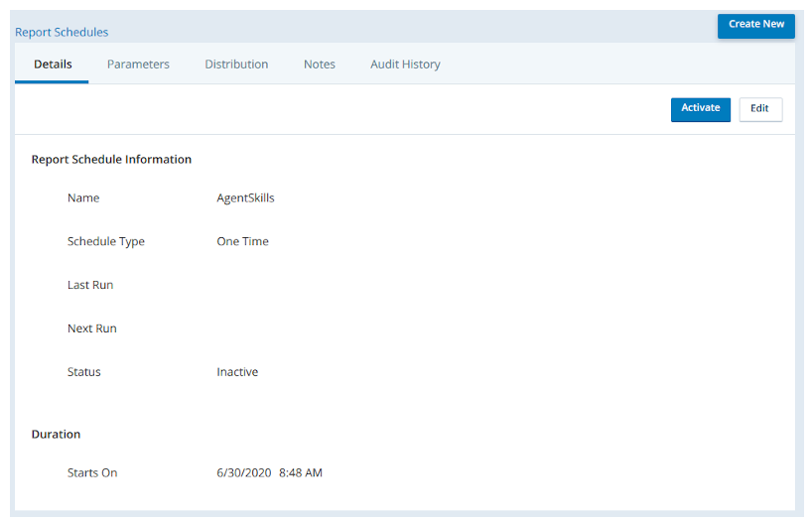Click the Duration section heading
Screen dimensions: 812x521
[56, 434]
